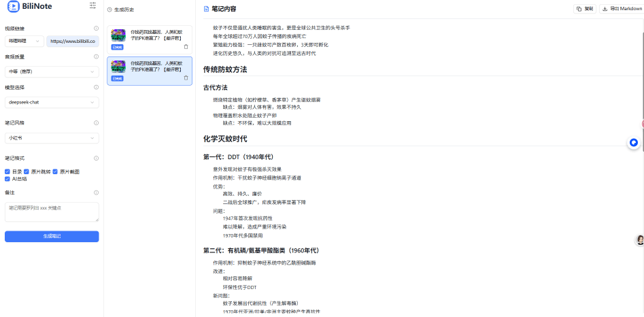Click the BiliNote logo icon
Screen dimensions: 644x317
pyautogui.click(x=11, y=6)
